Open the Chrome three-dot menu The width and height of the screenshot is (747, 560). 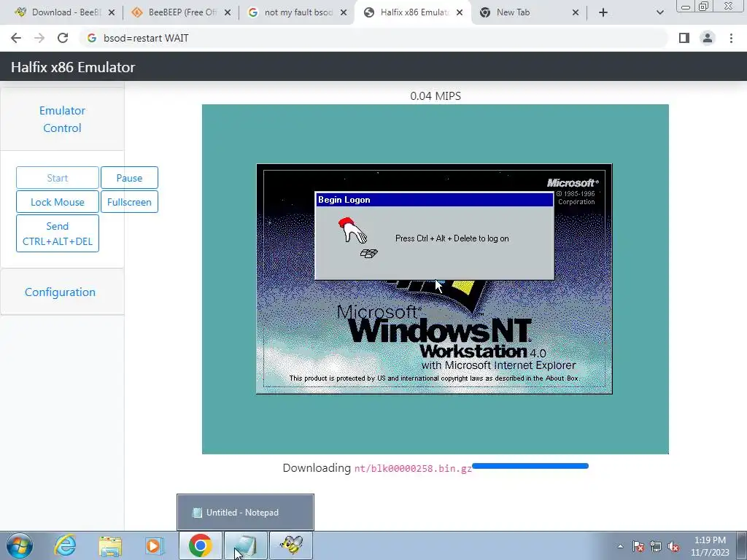click(x=731, y=38)
